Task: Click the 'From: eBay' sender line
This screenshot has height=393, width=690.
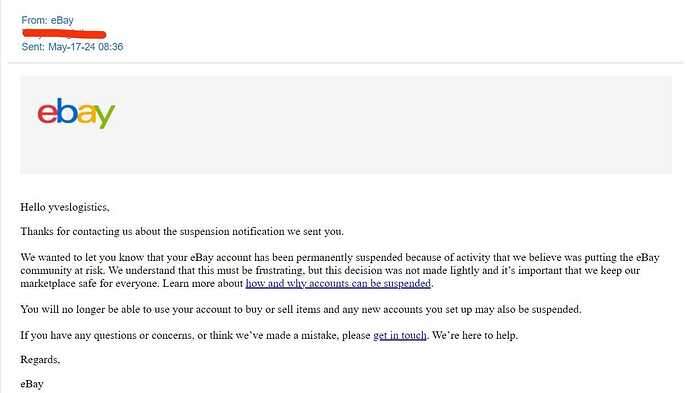Action: point(47,20)
